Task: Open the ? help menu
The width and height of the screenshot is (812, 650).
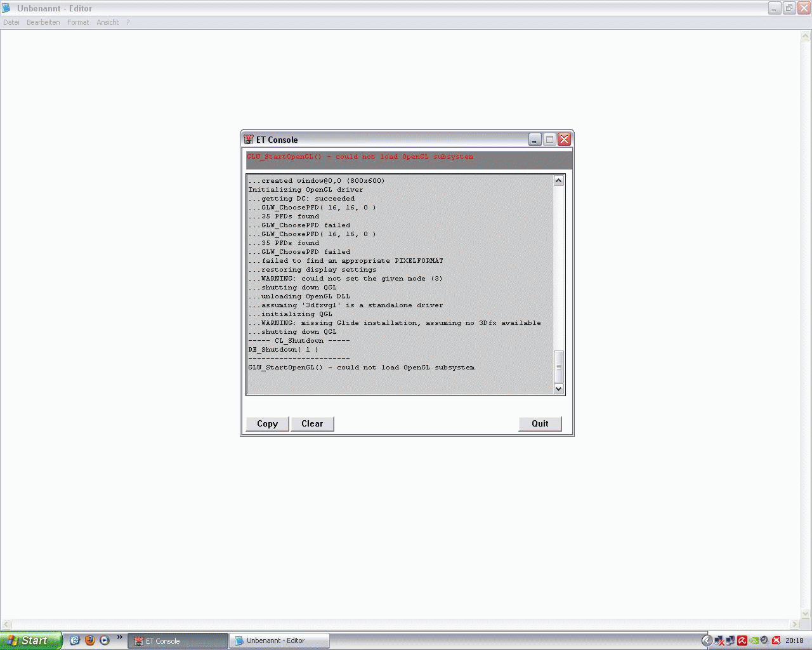Action: 128,22
